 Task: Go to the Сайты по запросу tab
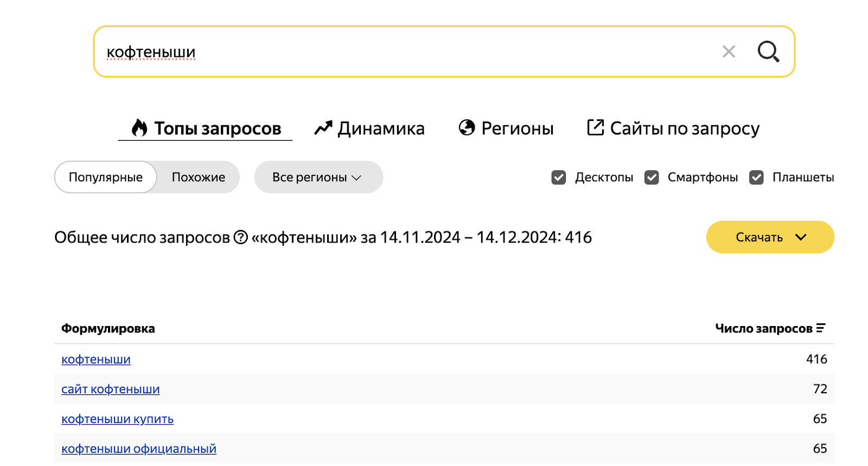click(x=673, y=129)
